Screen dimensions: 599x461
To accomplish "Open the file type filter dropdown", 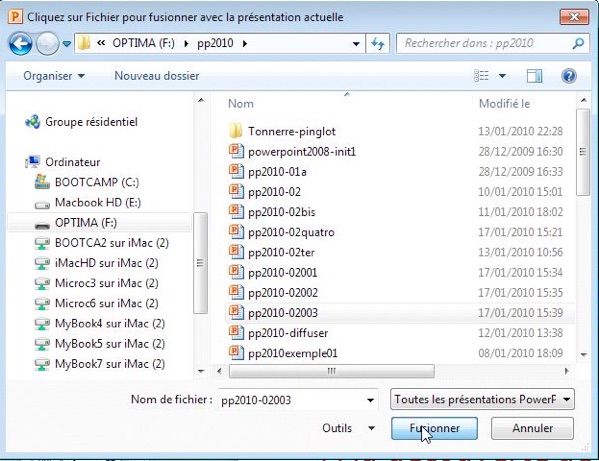I will [482, 400].
